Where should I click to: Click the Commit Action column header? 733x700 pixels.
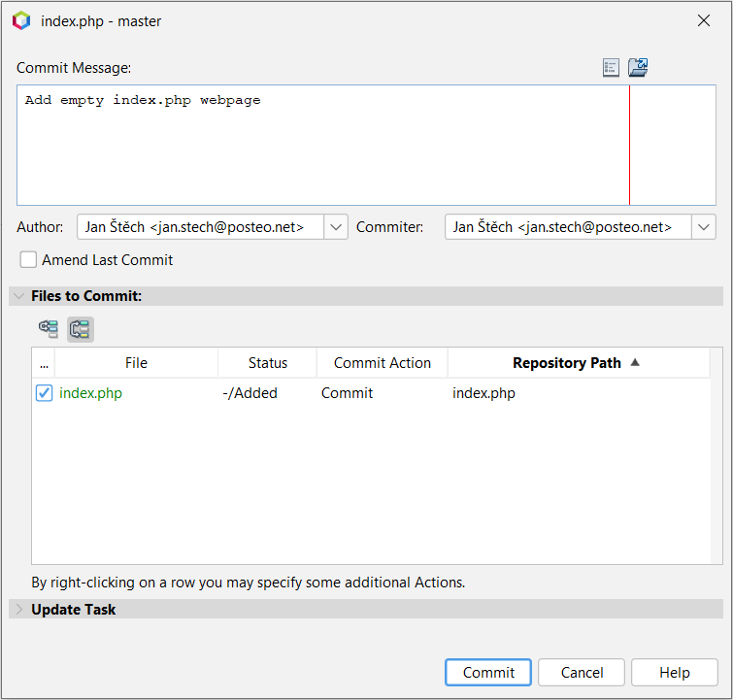click(x=383, y=363)
